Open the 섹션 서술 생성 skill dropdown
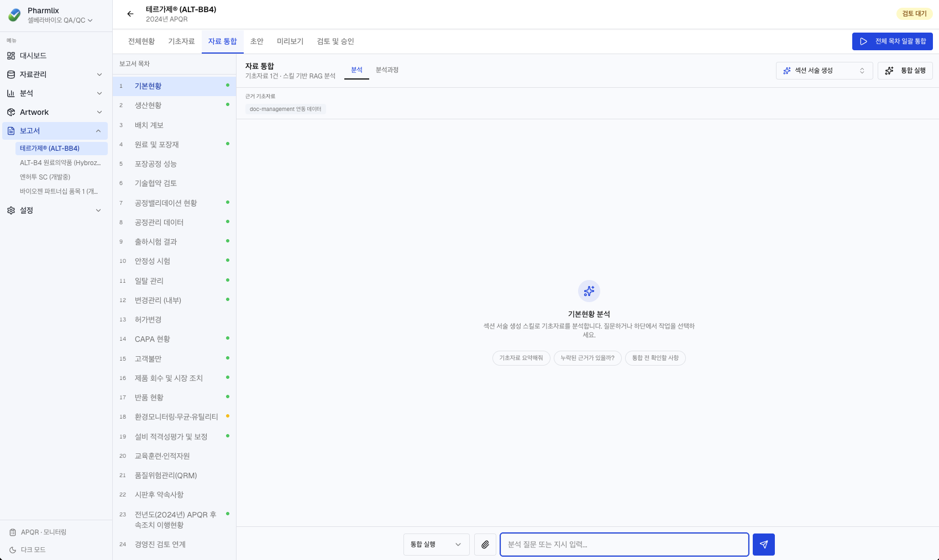The width and height of the screenshot is (939, 560). click(825, 71)
